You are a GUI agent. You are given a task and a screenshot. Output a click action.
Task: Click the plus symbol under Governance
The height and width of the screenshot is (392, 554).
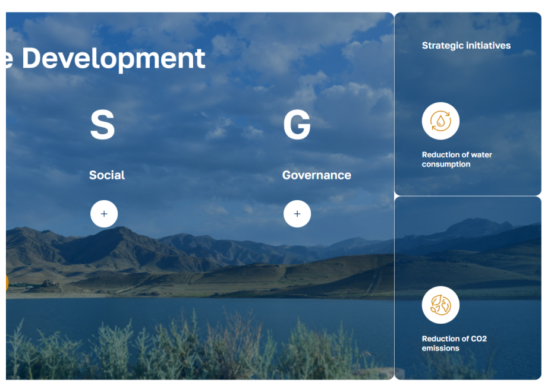[297, 214]
